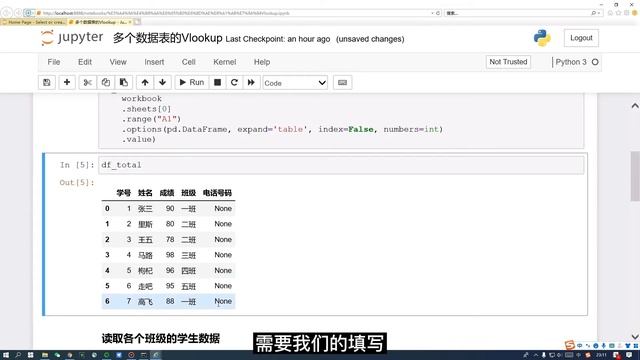Screen dimensions: 640x360
Task: Click the df_total code input cell
Action: pyautogui.click(x=341, y=165)
